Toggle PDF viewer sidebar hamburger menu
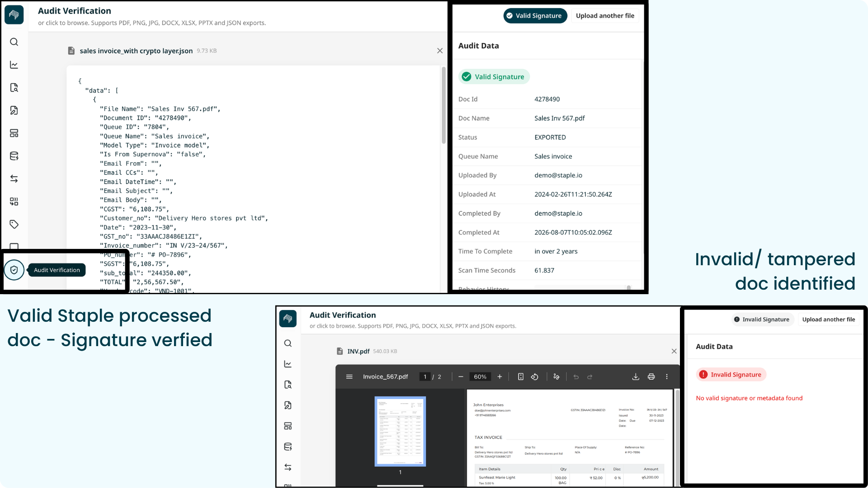The height and width of the screenshot is (488, 868). pos(349,377)
